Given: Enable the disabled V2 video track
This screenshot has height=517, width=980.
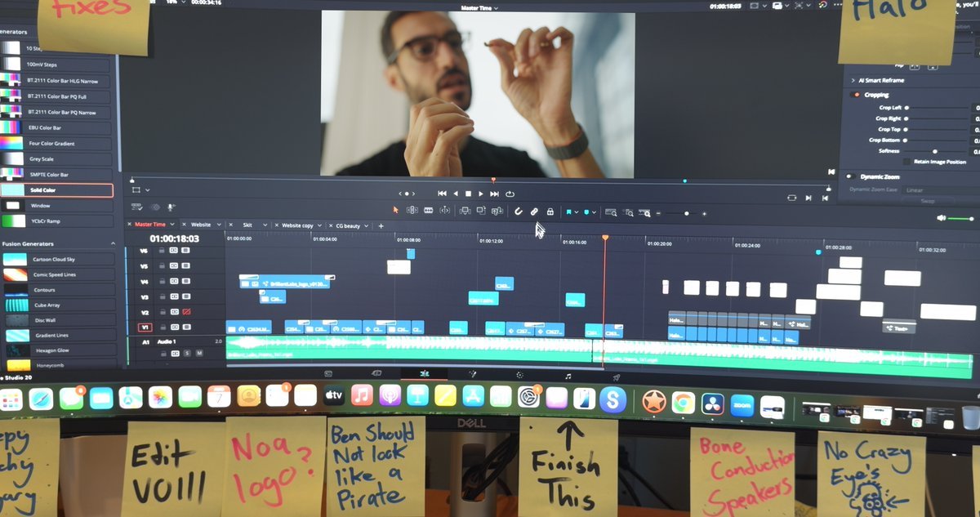Looking at the screenshot, I should point(186,313).
